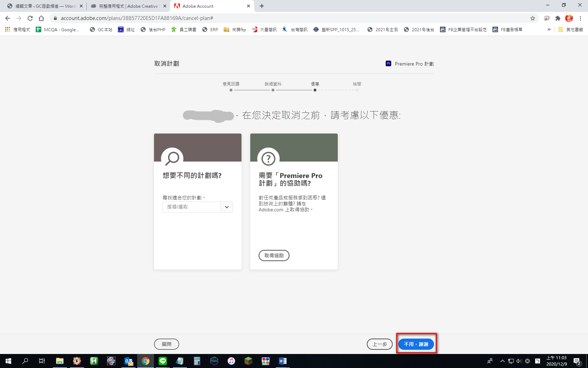The image size is (588, 368).
Task: Open Word from the Windows taskbar
Action: (x=283, y=361)
